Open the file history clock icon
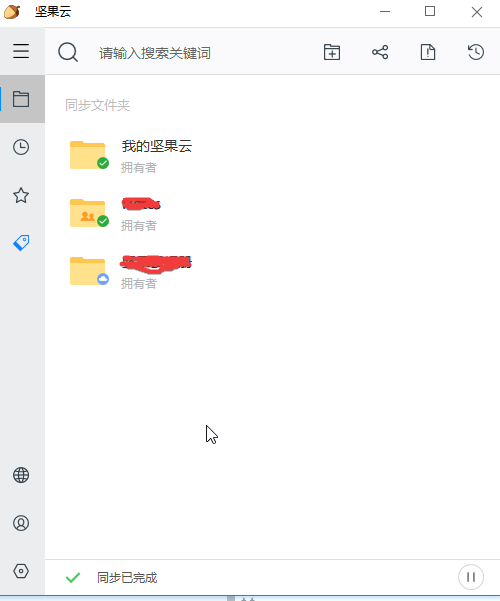Screen dimensions: 500x601 [476, 52]
